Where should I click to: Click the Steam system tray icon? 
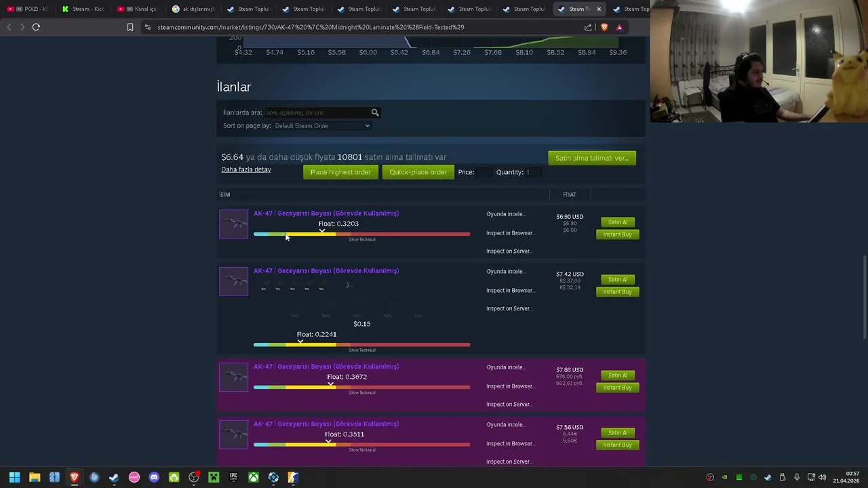point(768,477)
